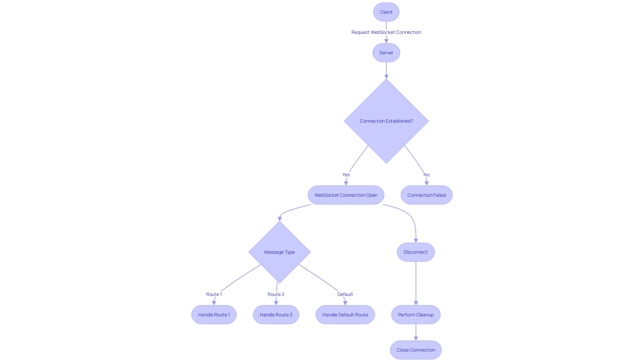Expand the Yes branch path
644x362 pixels.
tap(346, 174)
